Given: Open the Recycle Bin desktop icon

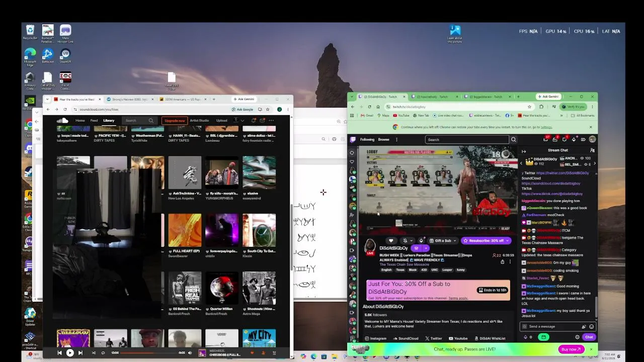Looking at the screenshot, I should (30, 33).
